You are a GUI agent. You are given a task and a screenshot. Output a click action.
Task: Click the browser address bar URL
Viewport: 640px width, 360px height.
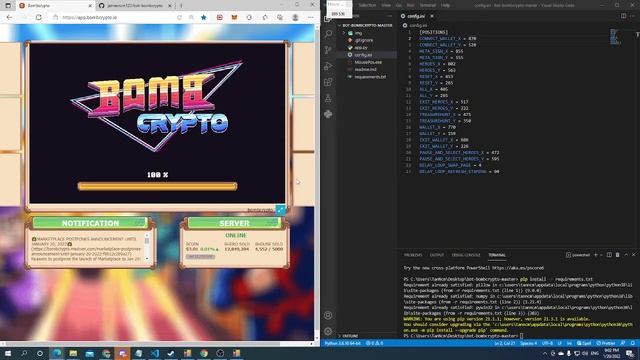coord(90,18)
